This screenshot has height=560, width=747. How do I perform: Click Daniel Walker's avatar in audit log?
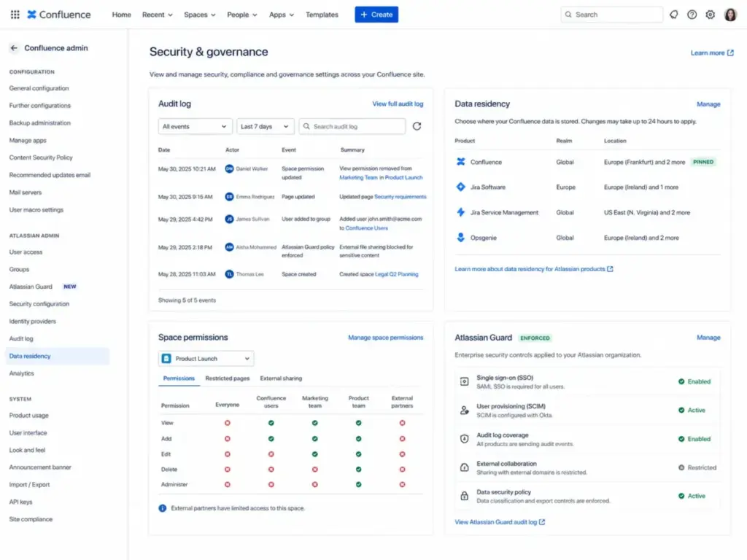tap(229, 169)
